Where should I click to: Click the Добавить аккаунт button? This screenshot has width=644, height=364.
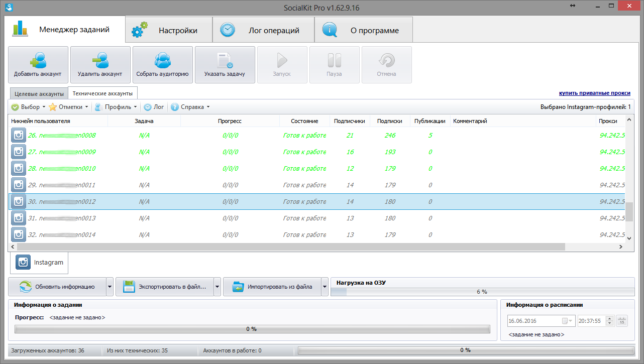point(38,65)
